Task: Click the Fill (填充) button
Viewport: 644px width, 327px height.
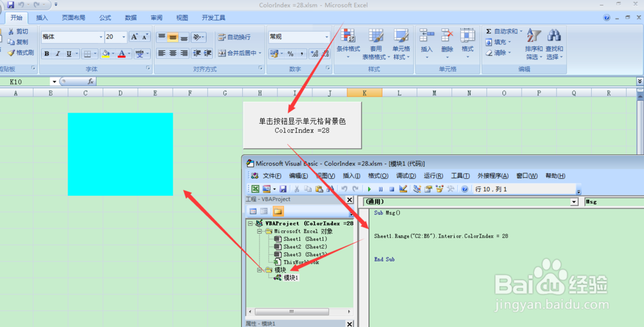Action: pos(498,42)
